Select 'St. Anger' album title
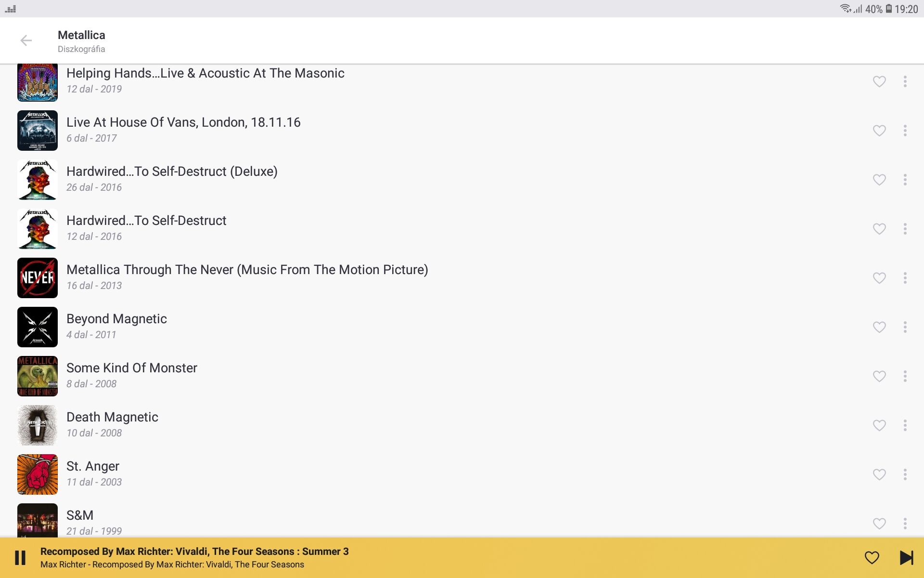 point(93,466)
